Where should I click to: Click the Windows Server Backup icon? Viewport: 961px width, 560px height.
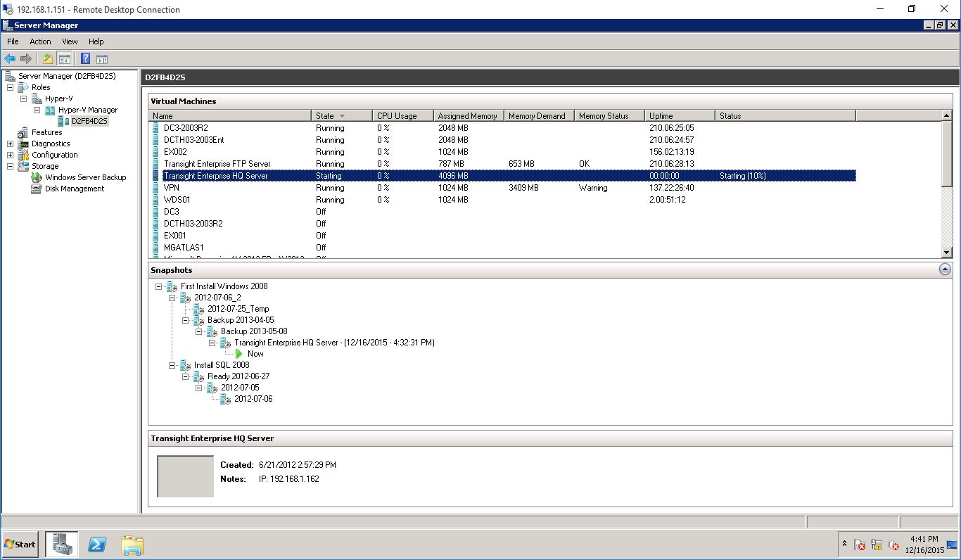[37, 177]
